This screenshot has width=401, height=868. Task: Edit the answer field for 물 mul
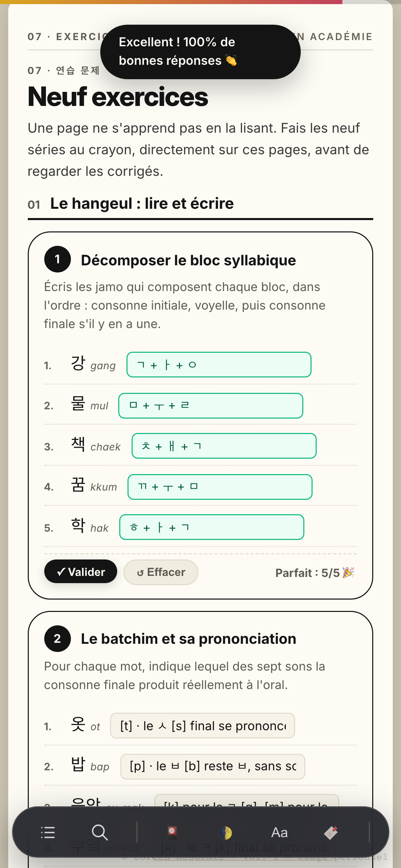(211, 406)
